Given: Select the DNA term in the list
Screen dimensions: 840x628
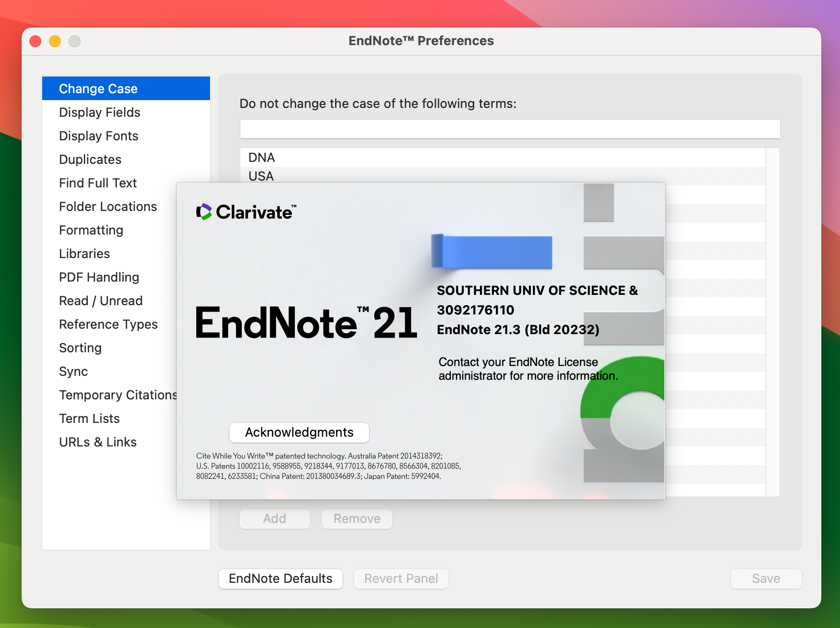Looking at the screenshot, I should [x=262, y=157].
